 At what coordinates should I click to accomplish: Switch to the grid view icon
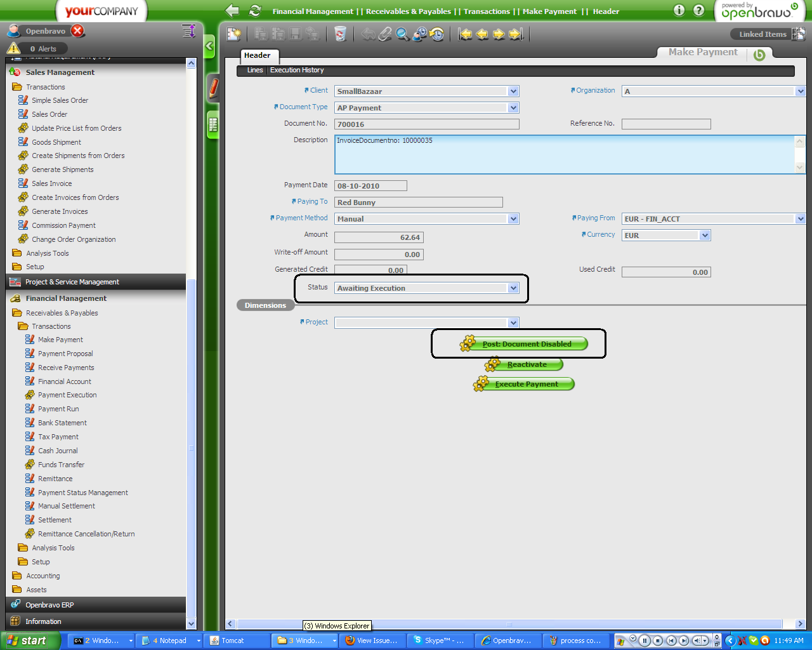click(x=214, y=125)
